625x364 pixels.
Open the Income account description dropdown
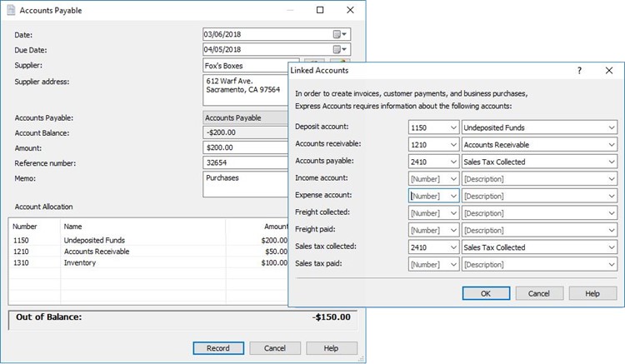click(612, 178)
